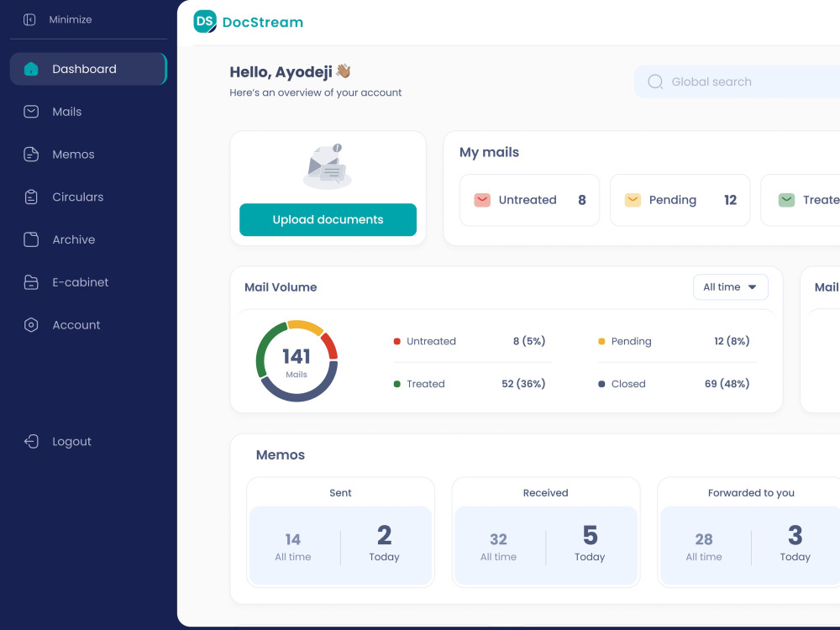Click the DocStream DS logo icon
This screenshot has width=840, height=630.
click(x=205, y=22)
